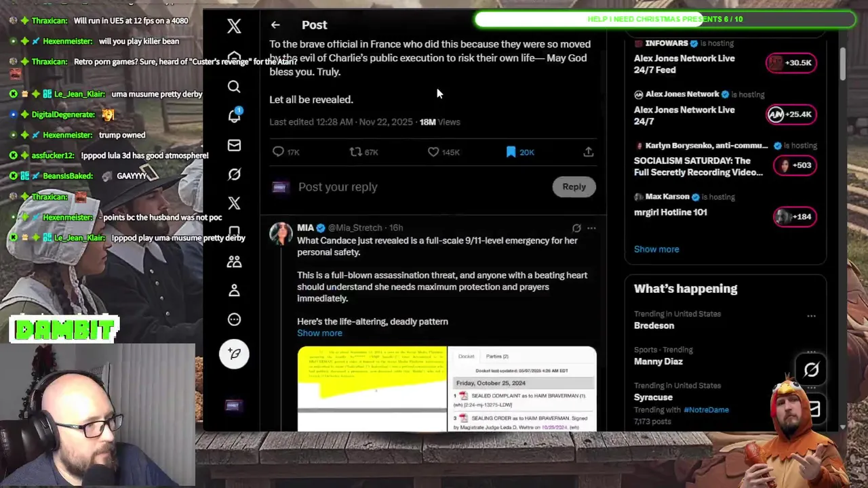Open the yellow highlighted document image
Screen dimensions: 868x488
(x=372, y=388)
